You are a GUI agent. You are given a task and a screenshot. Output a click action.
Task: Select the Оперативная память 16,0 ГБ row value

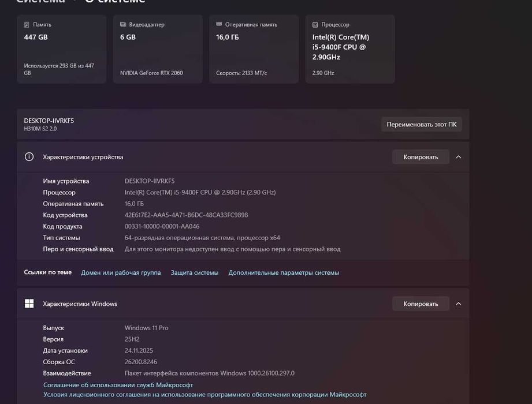pos(134,204)
